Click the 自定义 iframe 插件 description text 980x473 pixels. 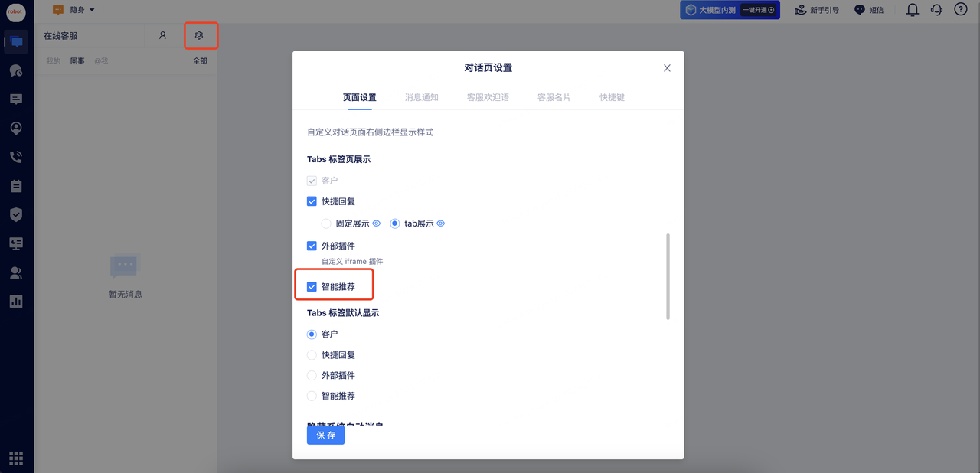(352, 262)
